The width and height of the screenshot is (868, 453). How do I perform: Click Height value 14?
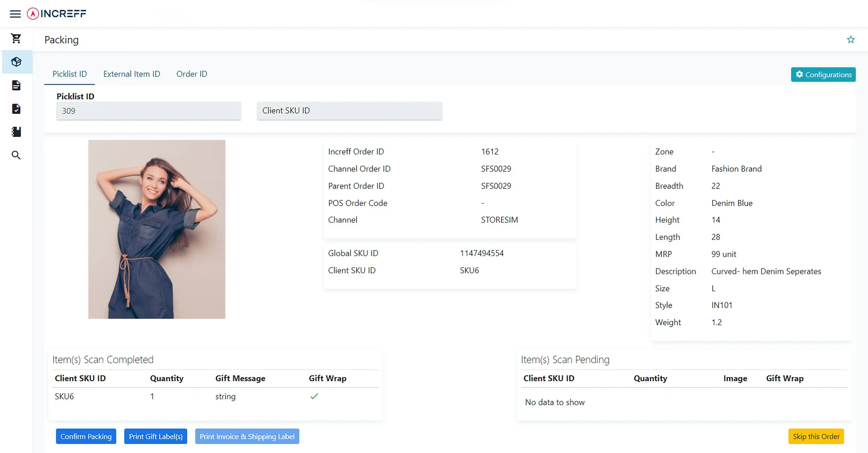(716, 220)
